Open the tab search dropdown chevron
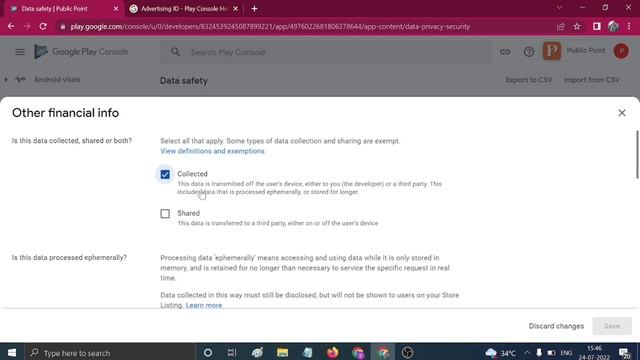This screenshot has height=360, width=640. tap(559, 8)
